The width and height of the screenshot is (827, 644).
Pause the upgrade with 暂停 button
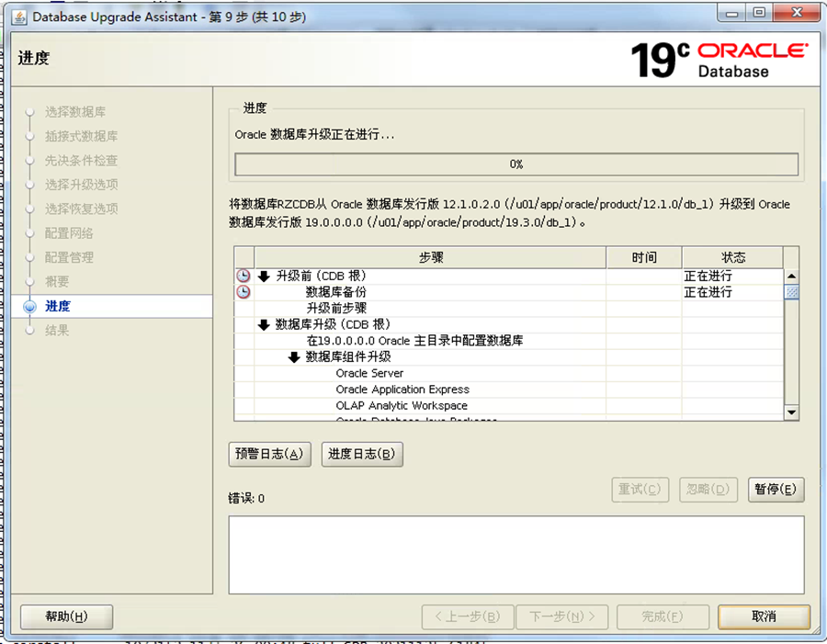776,490
